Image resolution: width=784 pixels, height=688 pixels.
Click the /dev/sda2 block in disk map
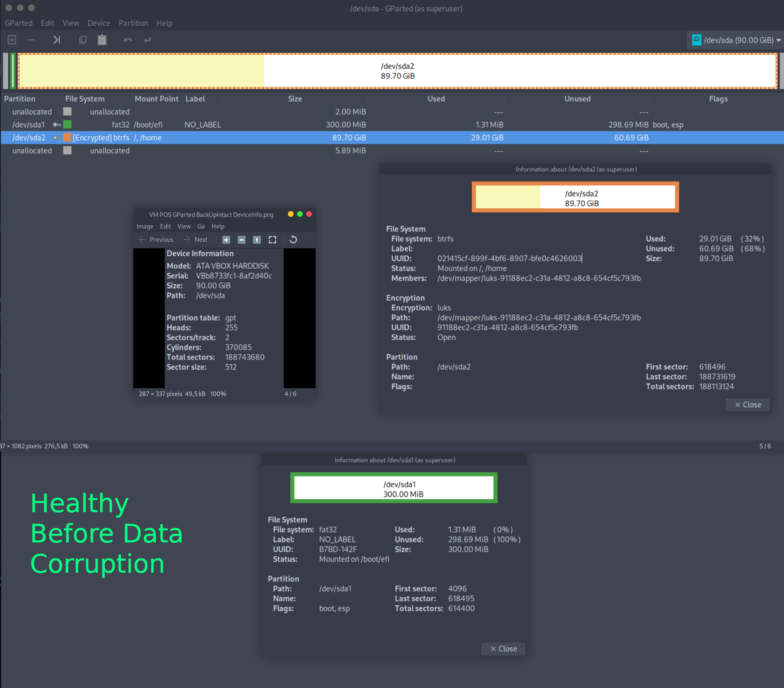(397, 71)
